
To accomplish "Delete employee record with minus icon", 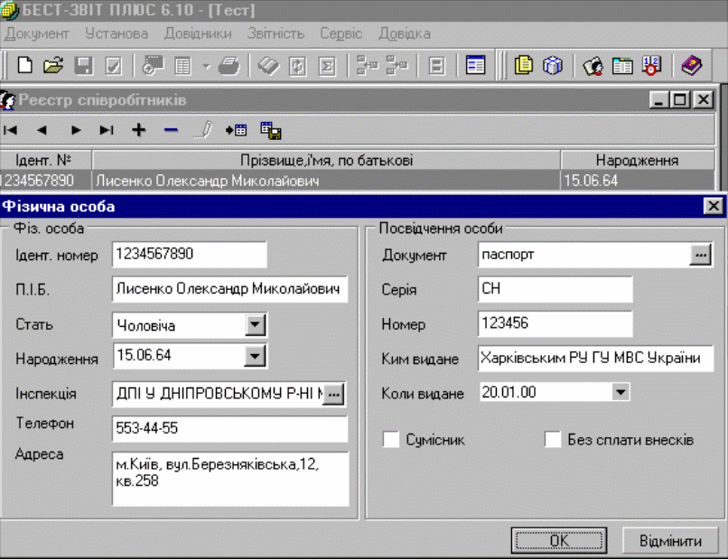I will click(171, 130).
